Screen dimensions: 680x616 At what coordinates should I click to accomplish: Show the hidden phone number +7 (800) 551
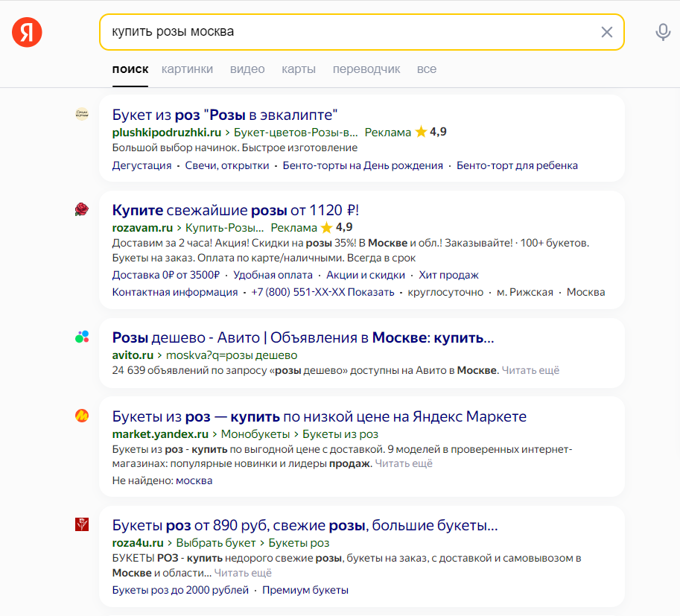[x=322, y=292]
